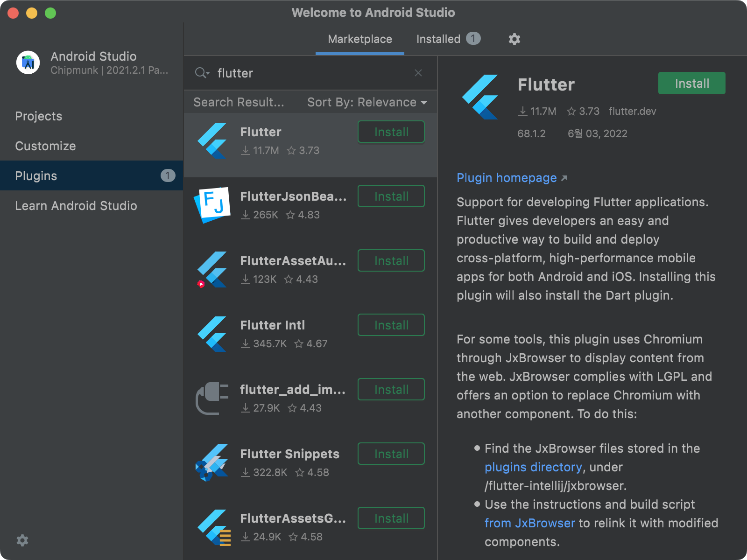Select the FlutterJsonBea... result title

293,196
